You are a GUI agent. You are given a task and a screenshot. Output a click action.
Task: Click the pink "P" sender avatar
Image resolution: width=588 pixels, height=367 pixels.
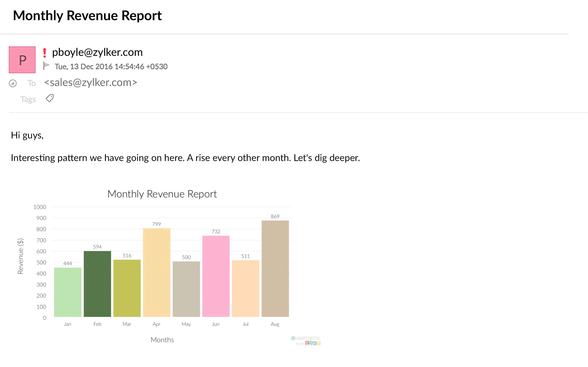[22, 60]
